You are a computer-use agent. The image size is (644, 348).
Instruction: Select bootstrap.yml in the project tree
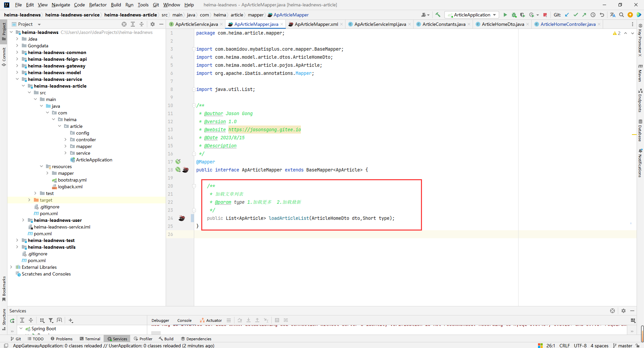72,180
